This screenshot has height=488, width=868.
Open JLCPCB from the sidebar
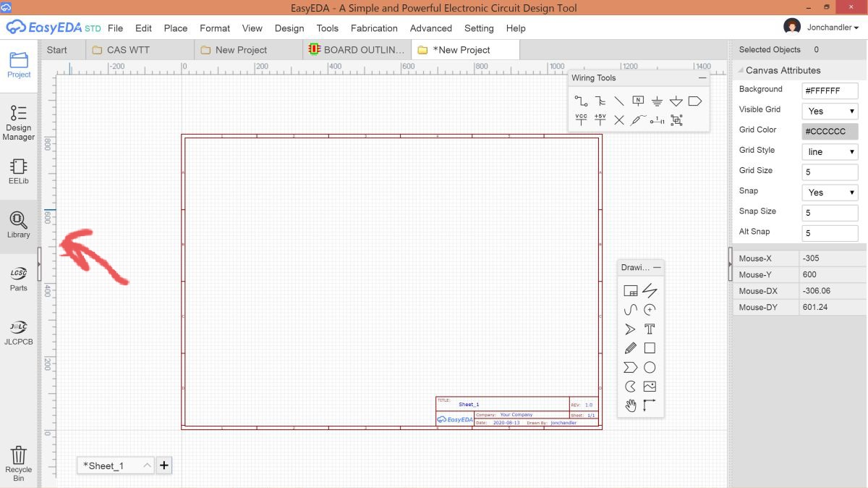point(19,332)
